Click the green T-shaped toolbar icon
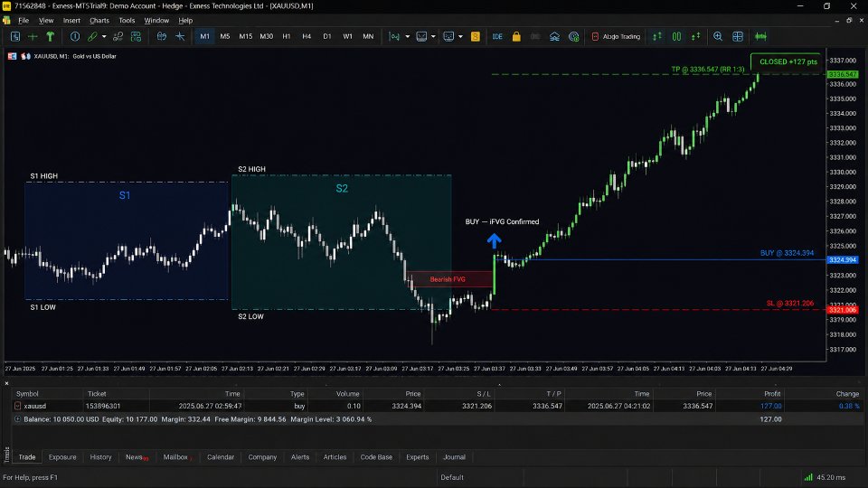Screen dimensions: 868x488 51,36
